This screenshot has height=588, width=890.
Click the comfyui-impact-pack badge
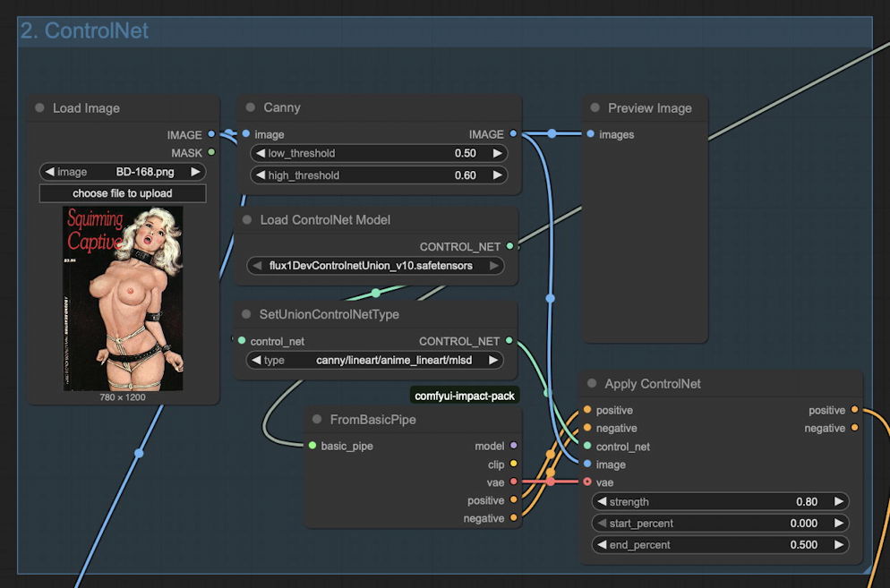(465, 396)
